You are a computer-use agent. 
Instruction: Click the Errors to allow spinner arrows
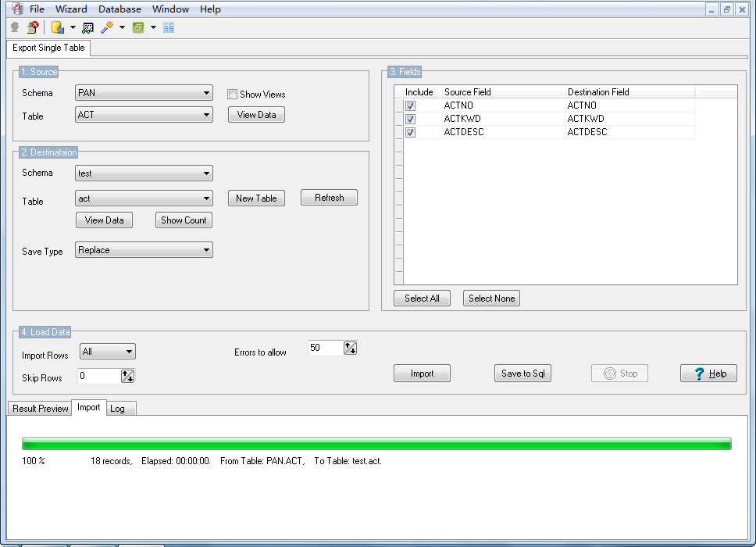click(350, 348)
